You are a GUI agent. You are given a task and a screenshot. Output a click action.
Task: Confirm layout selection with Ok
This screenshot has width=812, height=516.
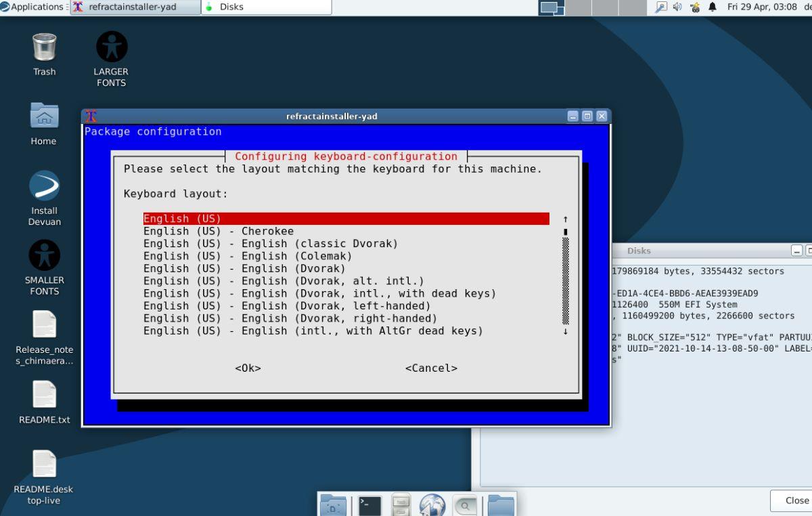(x=247, y=368)
